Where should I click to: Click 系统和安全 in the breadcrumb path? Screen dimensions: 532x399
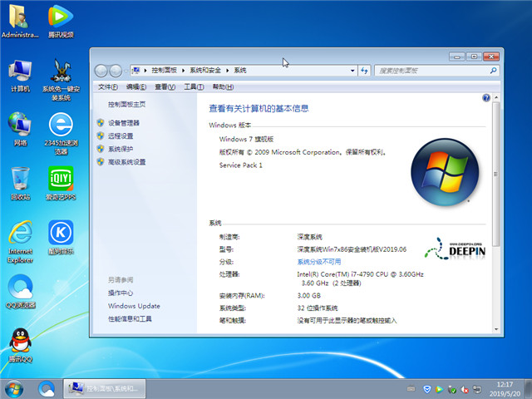205,70
